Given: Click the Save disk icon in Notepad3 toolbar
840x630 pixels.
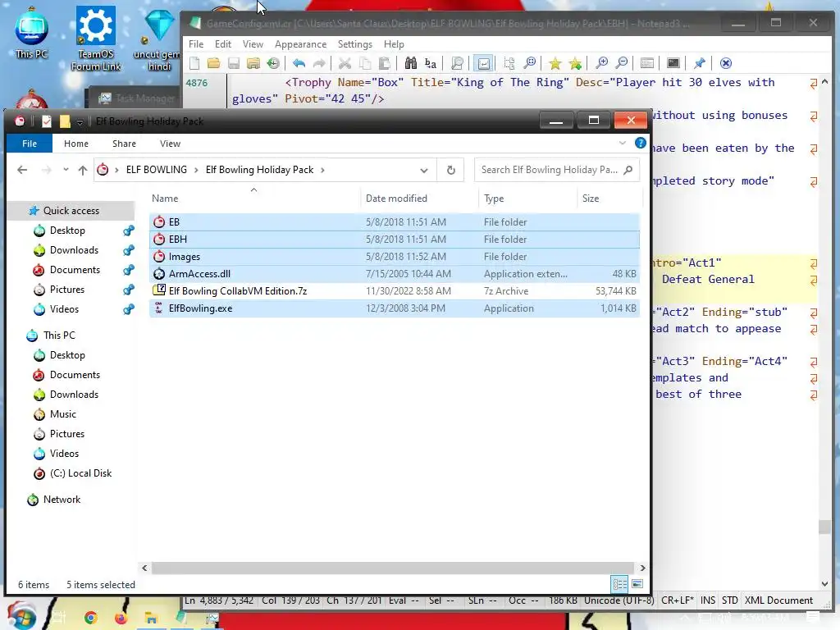Looking at the screenshot, I should point(234,63).
